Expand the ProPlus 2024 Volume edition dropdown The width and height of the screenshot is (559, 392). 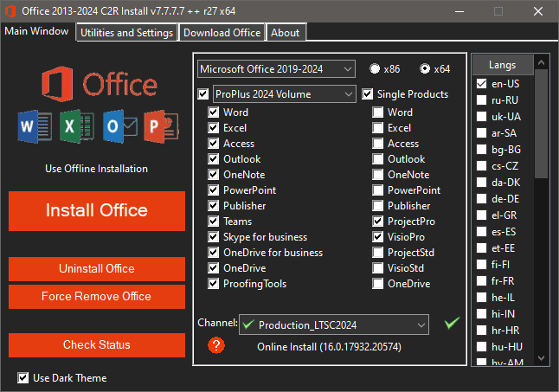click(284, 93)
